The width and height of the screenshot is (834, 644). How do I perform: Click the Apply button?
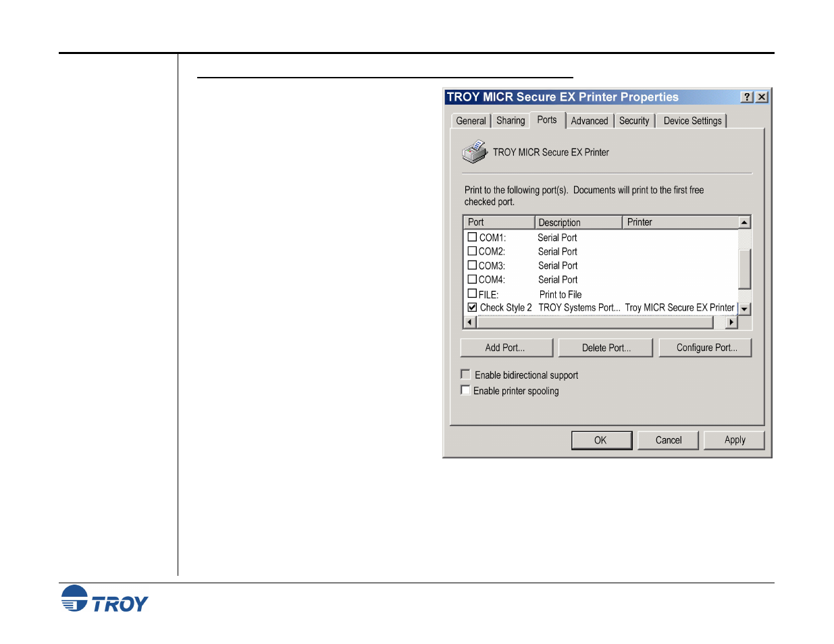[x=735, y=440]
